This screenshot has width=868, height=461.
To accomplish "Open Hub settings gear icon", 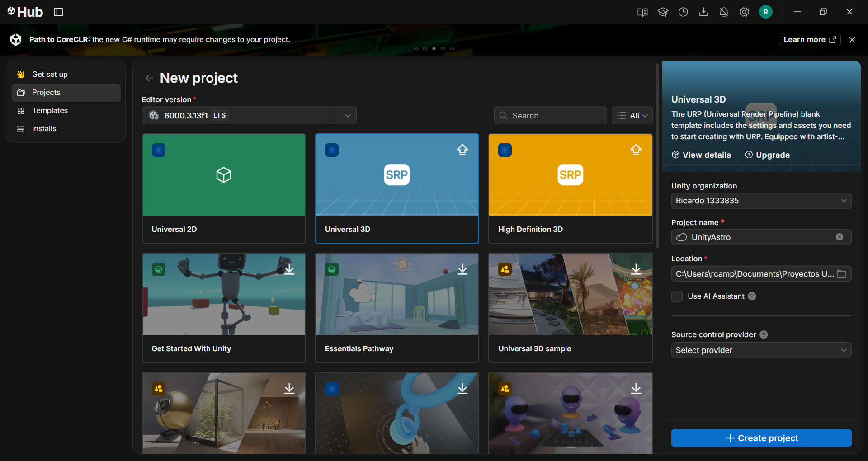I will pyautogui.click(x=744, y=12).
